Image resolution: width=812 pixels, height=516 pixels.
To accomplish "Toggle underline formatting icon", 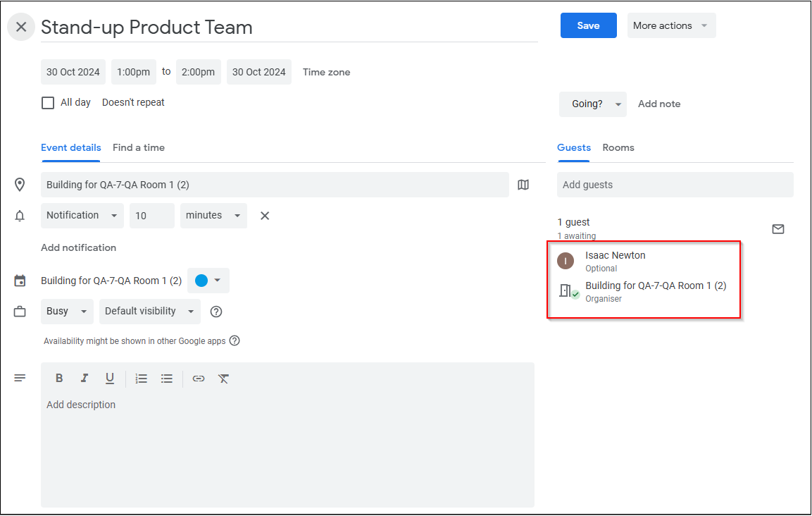I will [109, 379].
